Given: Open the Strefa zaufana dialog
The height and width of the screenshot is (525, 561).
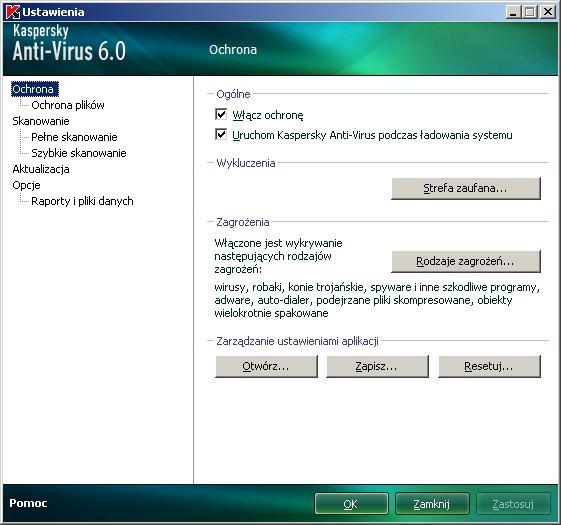Looking at the screenshot, I should coord(466,188).
